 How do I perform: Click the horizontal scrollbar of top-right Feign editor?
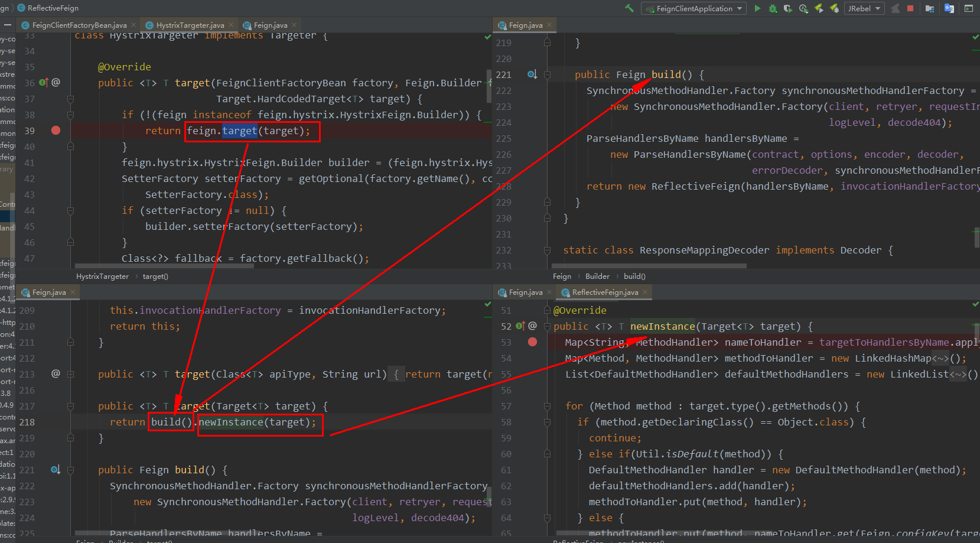649,266
